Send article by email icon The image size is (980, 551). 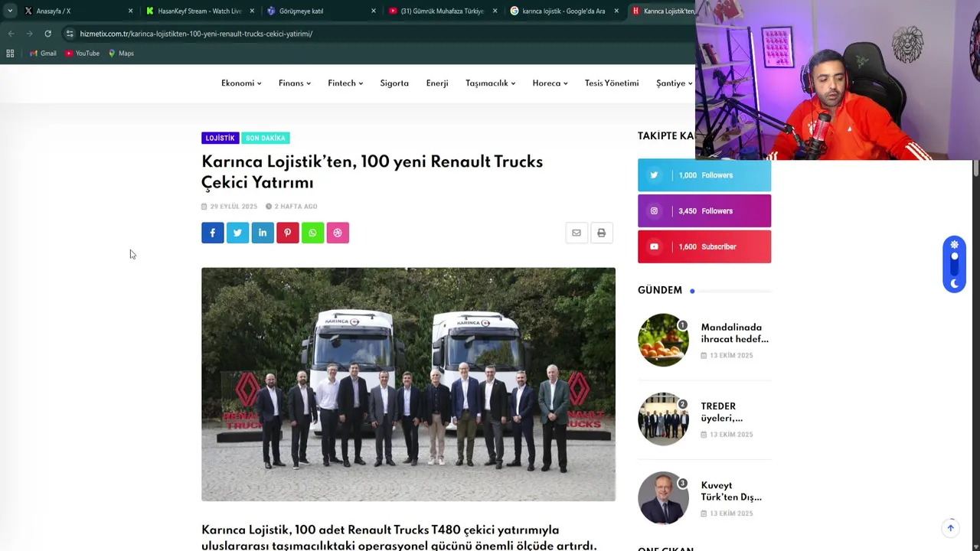pyautogui.click(x=577, y=233)
